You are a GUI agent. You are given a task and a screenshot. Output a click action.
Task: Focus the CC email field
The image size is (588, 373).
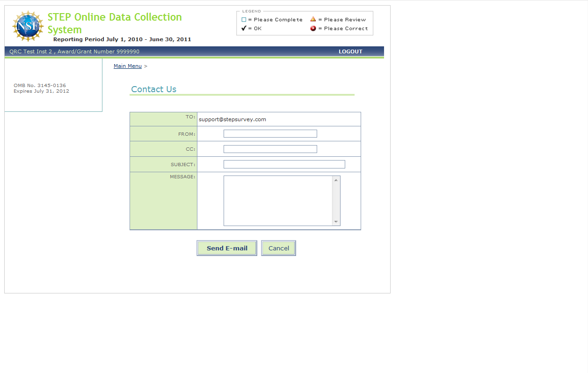270,149
